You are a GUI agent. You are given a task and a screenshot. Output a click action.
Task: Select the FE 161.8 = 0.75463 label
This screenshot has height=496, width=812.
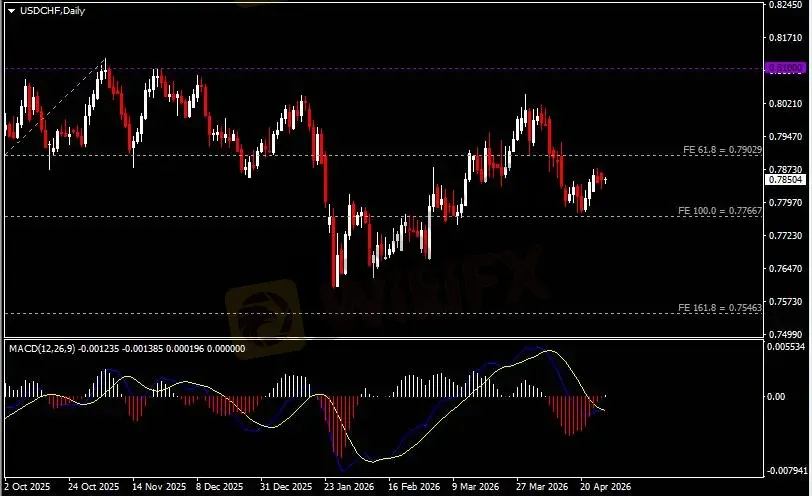point(720,308)
